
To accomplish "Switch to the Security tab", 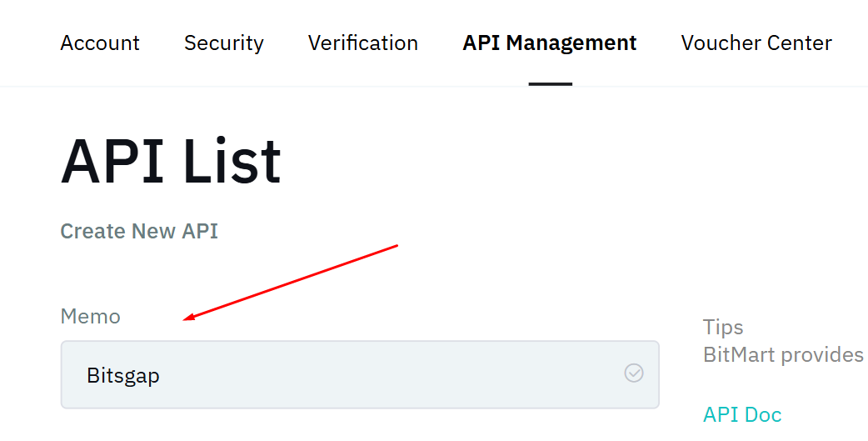I will click(x=224, y=43).
